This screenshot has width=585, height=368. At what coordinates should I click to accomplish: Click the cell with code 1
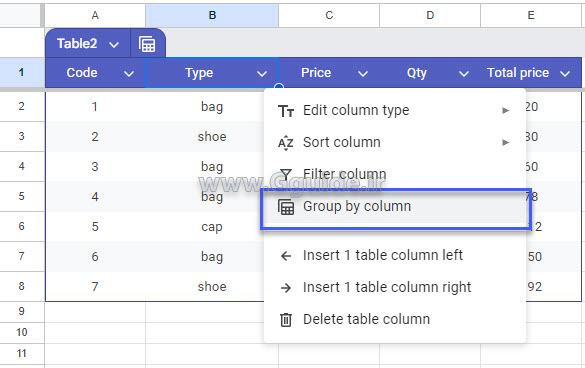click(x=95, y=107)
